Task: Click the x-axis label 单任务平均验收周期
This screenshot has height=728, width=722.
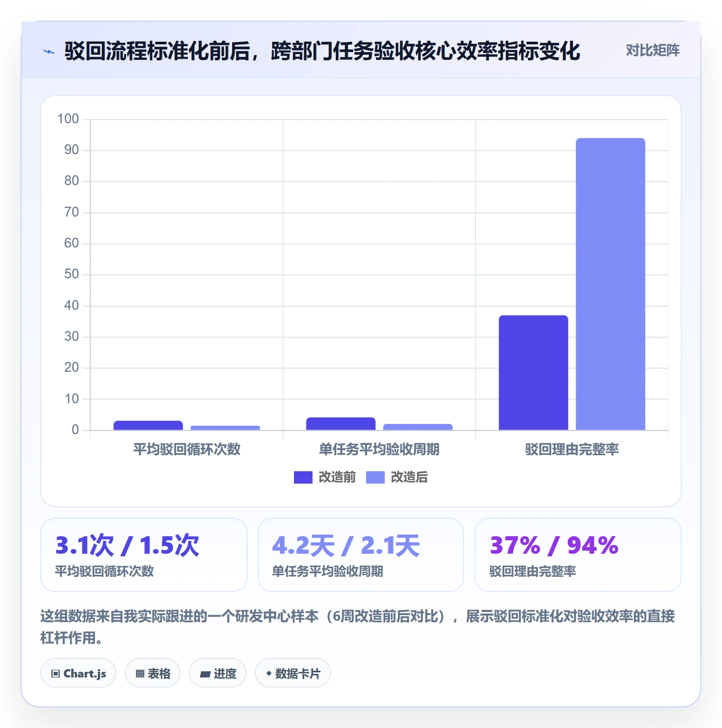Action: click(379, 450)
